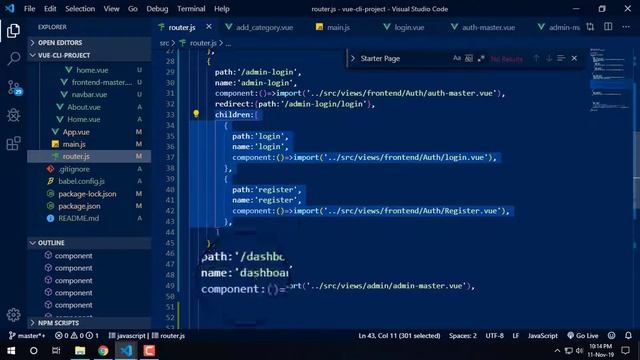Toggle Match Case in find widget
Image resolution: width=640 pixels, height=360 pixels.
(457, 58)
